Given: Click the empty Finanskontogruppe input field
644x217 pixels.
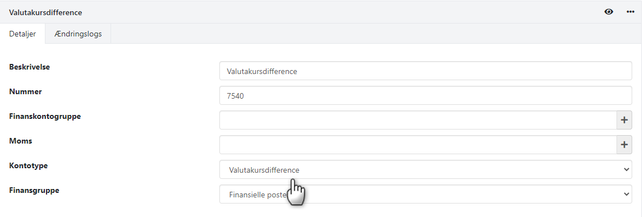Looking at the screenshot, I should (x=418, y=120).
